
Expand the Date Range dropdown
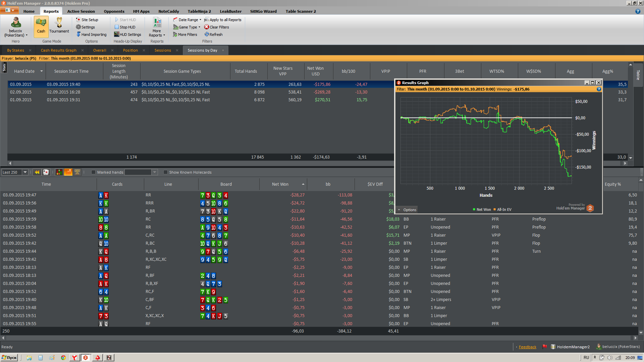coord(188,20)
